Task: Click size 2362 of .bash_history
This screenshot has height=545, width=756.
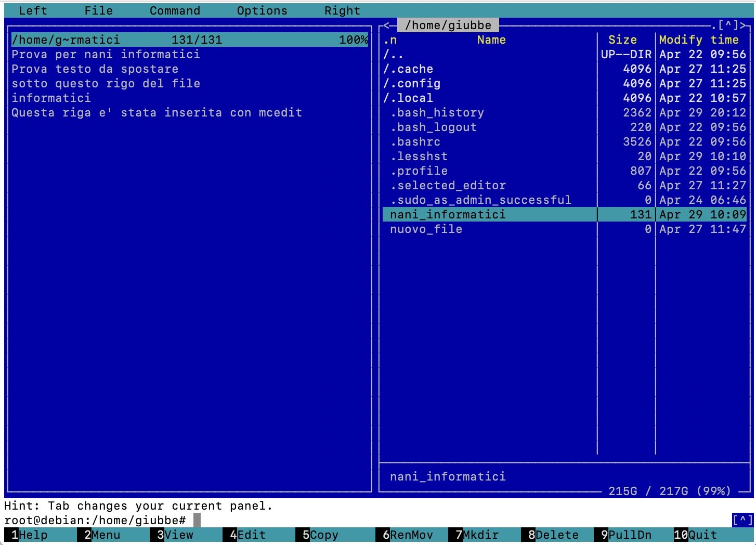Action: (x=637, y=112)
